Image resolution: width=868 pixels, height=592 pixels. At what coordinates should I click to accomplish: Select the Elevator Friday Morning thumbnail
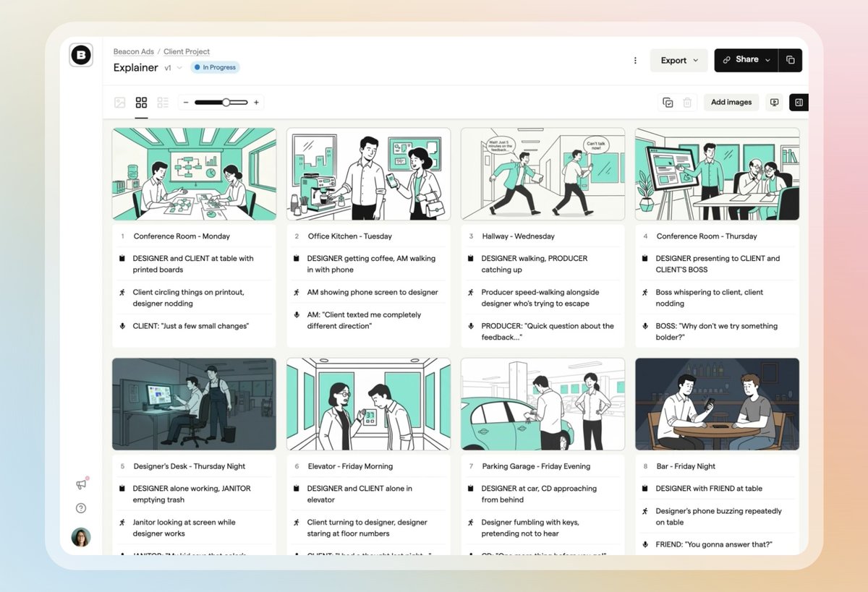[x=368, y=404]
